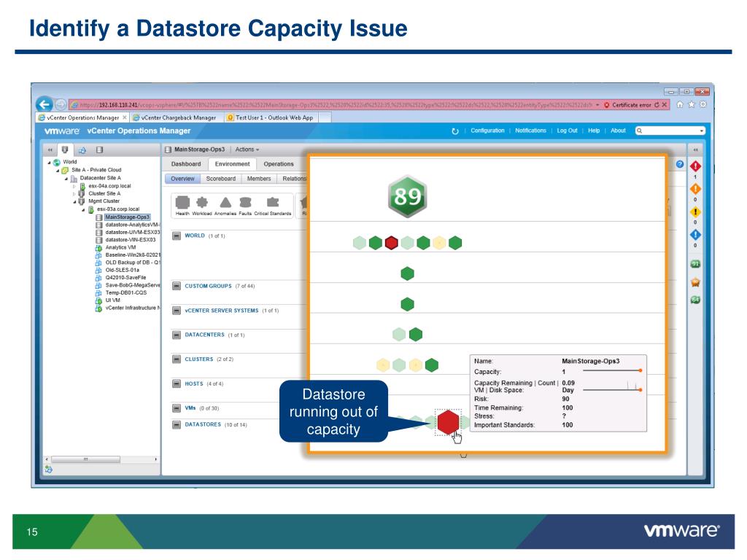The width and height of the screenshot is (747, 560).
Task: Click the Log Out link
Action: pos(567,131)
